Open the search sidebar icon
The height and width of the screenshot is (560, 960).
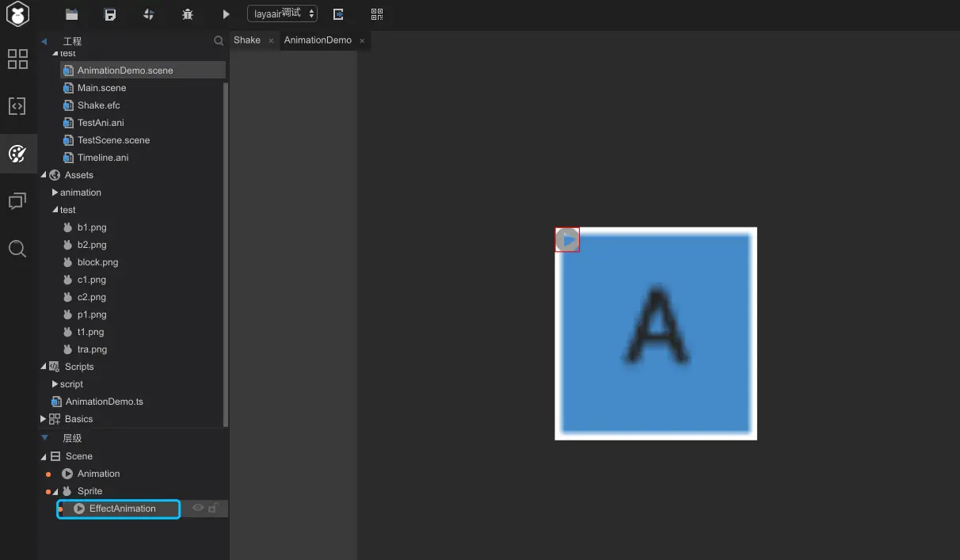[x=17, y=249]
